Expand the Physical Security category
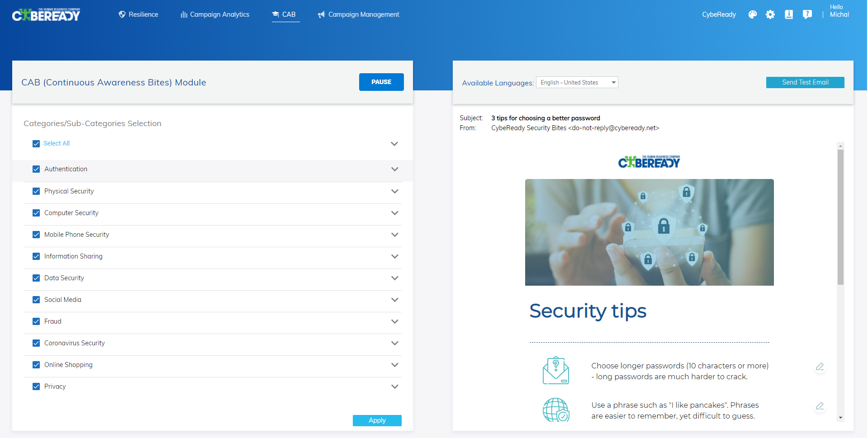The image size is (868, 438). [394, 191]
